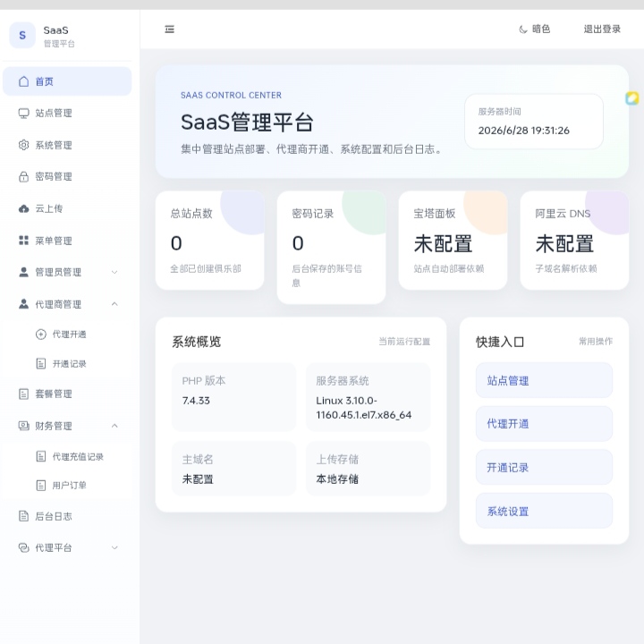Collapse sidebar with the hamburger icon
This screenshot has height=644, width=644.
tap(170, 30)
